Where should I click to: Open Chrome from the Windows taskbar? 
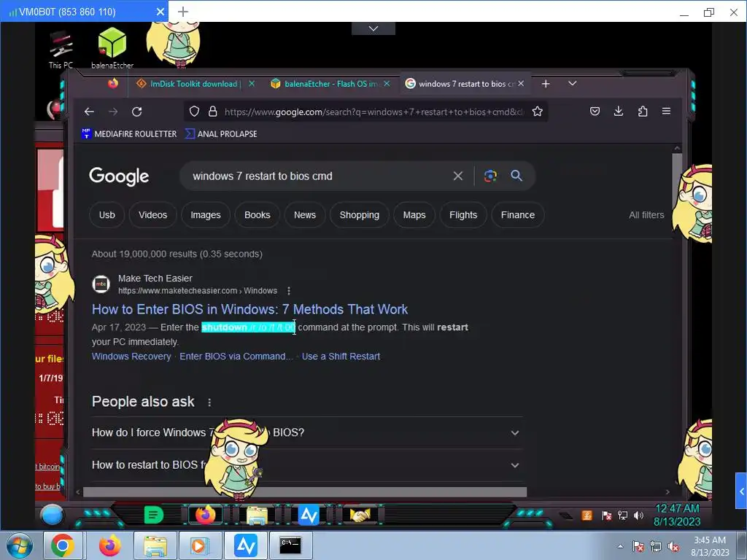click(x=63, y=545)
